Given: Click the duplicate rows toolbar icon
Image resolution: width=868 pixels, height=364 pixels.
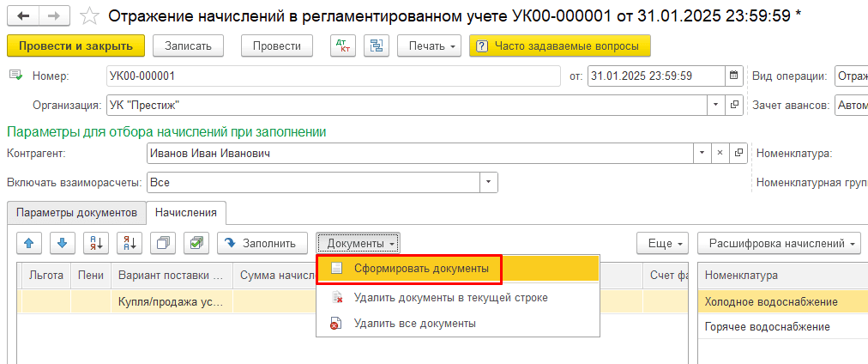Looking at the screenshot, I should point(162,244).
